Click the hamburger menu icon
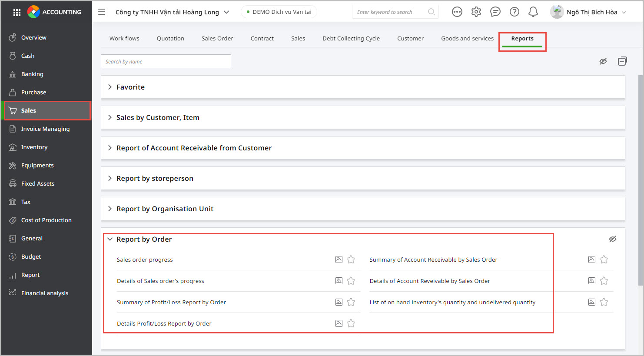This screenshot has width=644, height=356. [102, 12]
